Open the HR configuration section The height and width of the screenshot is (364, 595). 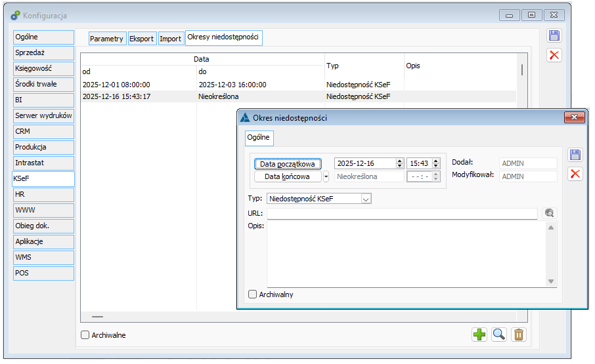tap(43, 194)
